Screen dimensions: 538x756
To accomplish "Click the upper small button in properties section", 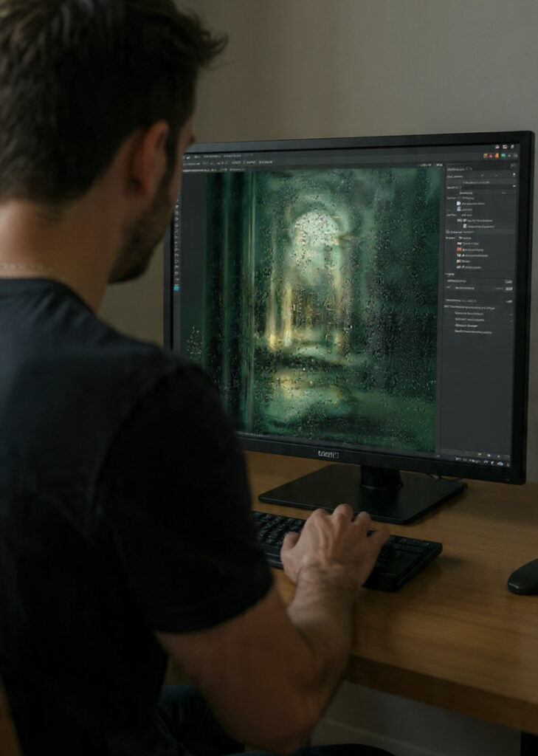I will [508, 281].
